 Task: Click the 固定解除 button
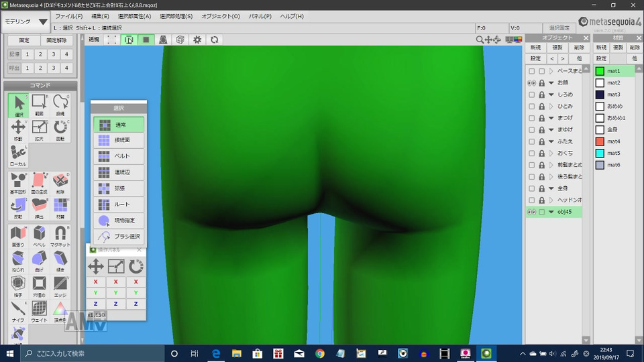56,41
